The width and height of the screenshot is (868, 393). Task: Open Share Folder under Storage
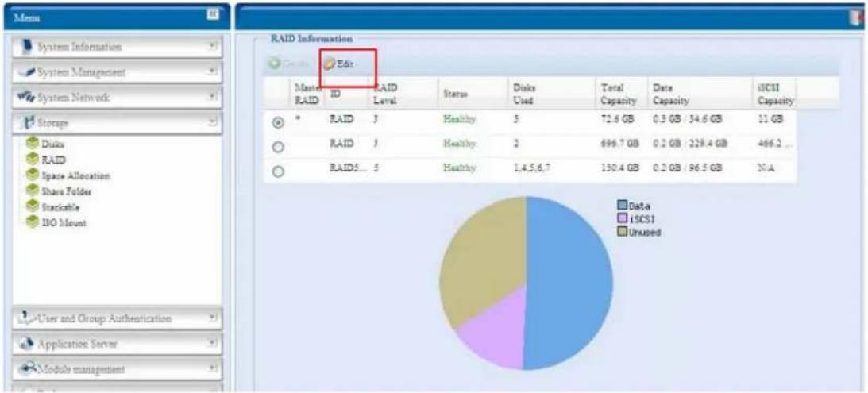66,191
